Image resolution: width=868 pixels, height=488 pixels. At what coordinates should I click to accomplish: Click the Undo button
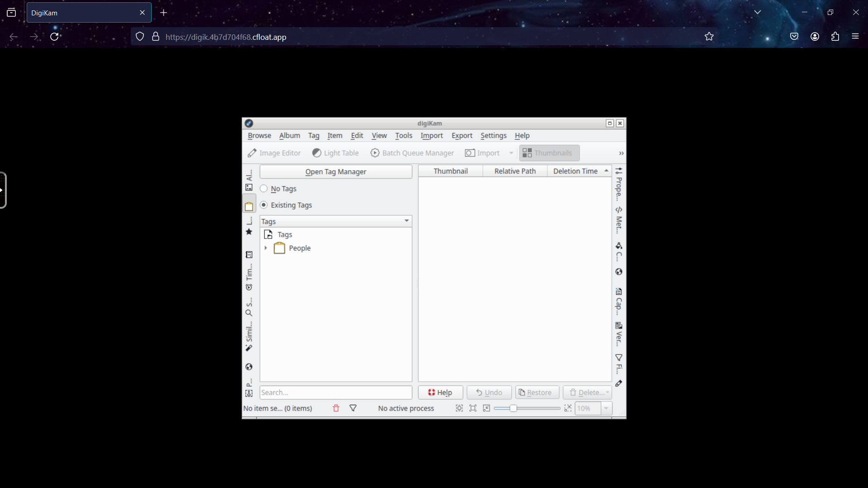(x=489, y=392)
